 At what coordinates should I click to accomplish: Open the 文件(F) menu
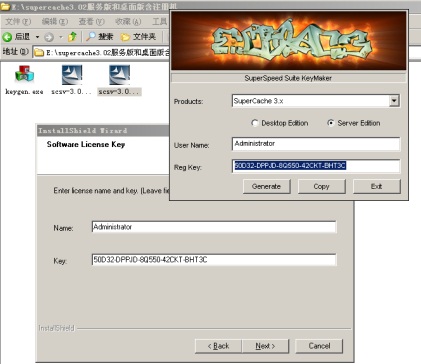[18, 22]
